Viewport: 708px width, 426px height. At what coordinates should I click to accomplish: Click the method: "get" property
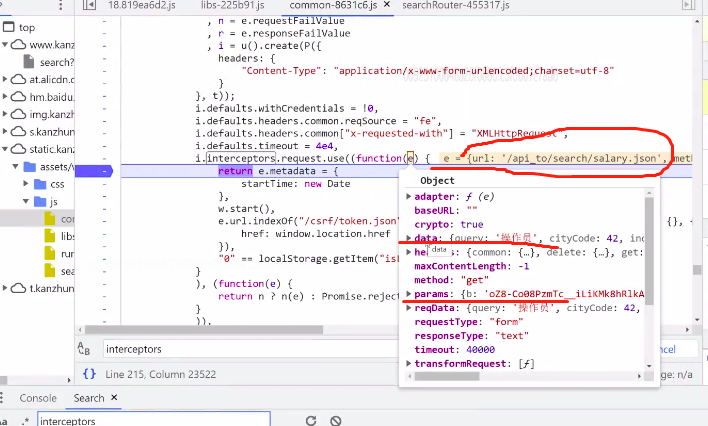pyautogui.click(x=452, y=280)
